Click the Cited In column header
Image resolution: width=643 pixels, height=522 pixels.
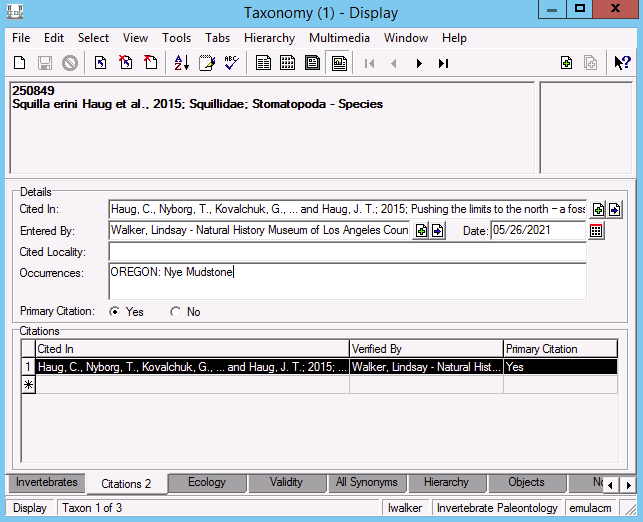[x=192, y=349]
